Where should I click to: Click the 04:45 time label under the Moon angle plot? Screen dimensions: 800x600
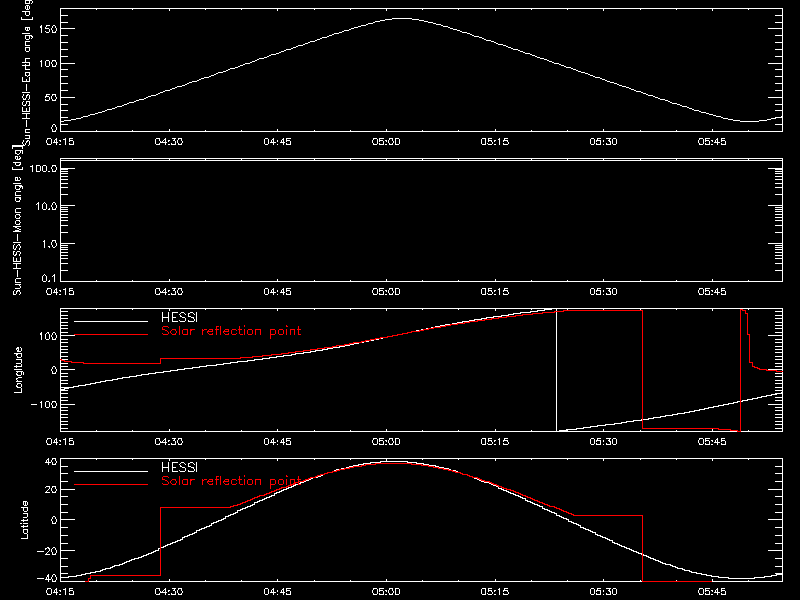(278, 291)
